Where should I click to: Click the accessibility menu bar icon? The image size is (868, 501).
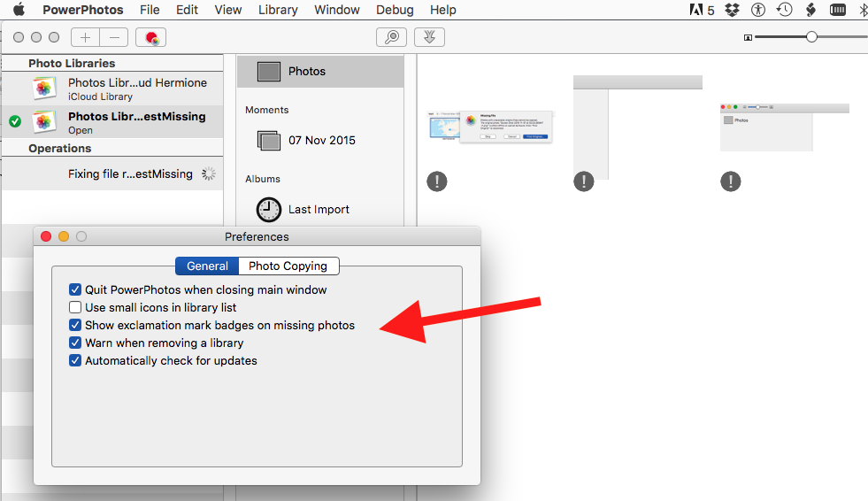coord(757,10)
